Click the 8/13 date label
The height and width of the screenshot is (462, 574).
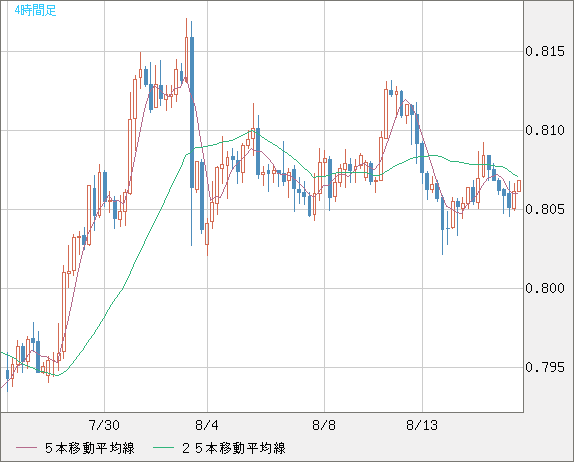422,425
